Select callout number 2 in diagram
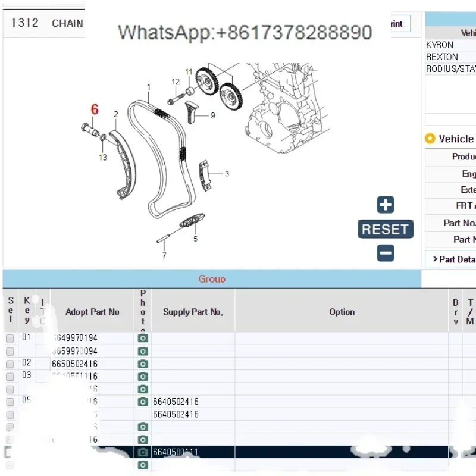This screenshot has width=476, height=476. tap(115, 114)
